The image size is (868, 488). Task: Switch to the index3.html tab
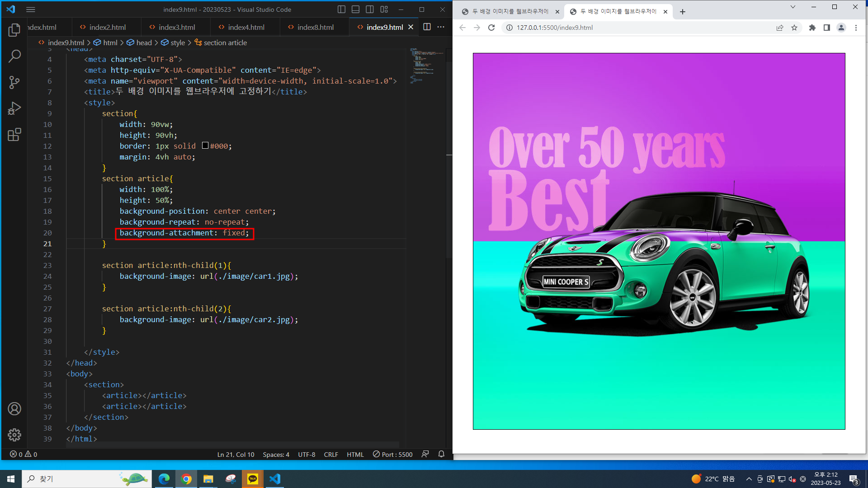tap(176, 27)
